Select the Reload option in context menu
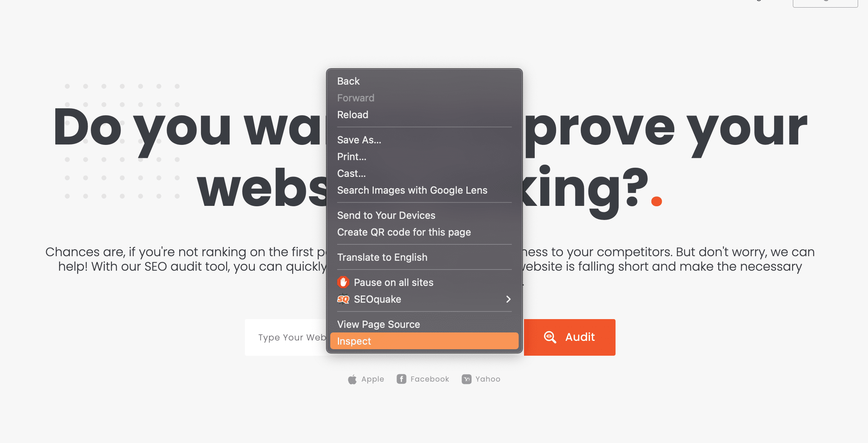Viewport: 868px width, 443px height. click(353, 115)
